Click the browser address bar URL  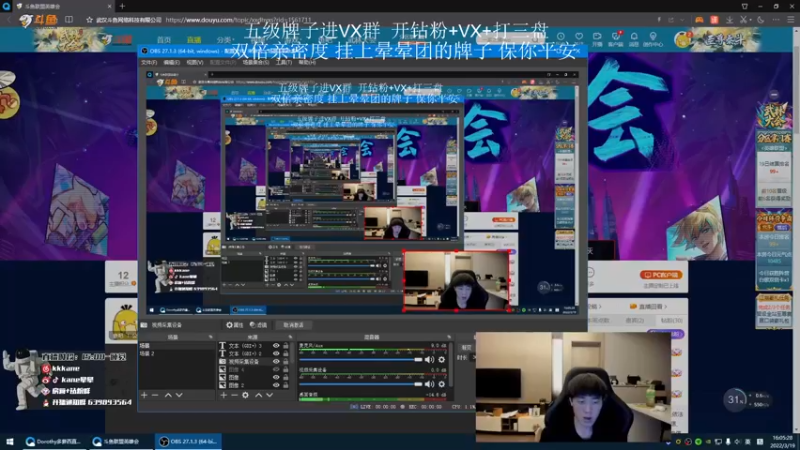pyautogui.click(x=238, y=20)
